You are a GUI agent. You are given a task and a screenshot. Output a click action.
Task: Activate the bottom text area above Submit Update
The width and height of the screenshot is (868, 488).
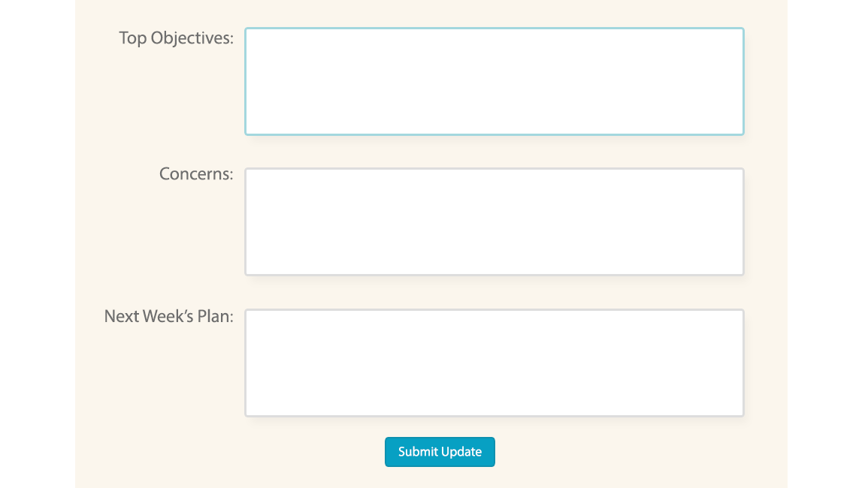(x=494, y=363)
